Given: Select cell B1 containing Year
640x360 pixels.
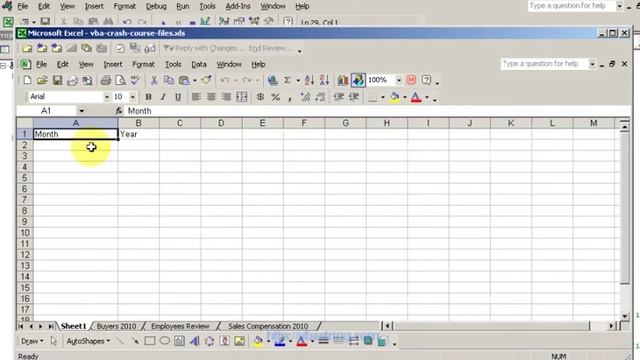Looking at the screenshot, I should coord(139,134).
